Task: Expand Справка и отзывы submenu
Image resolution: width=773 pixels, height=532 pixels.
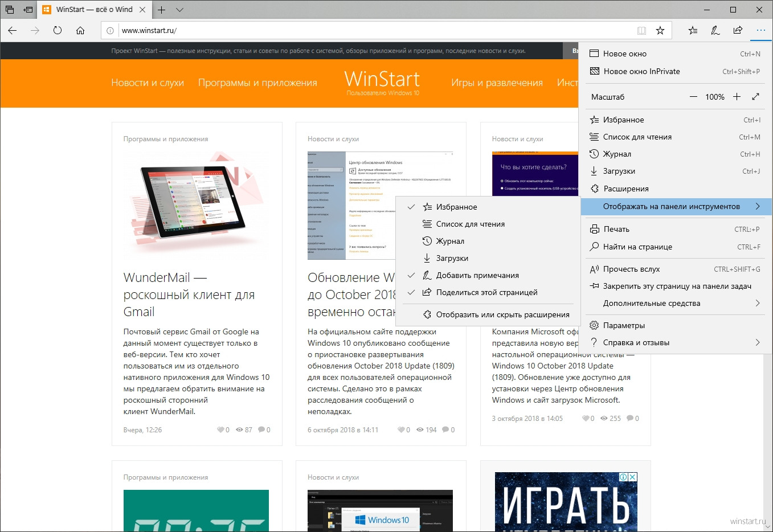Action: [675, 342]
